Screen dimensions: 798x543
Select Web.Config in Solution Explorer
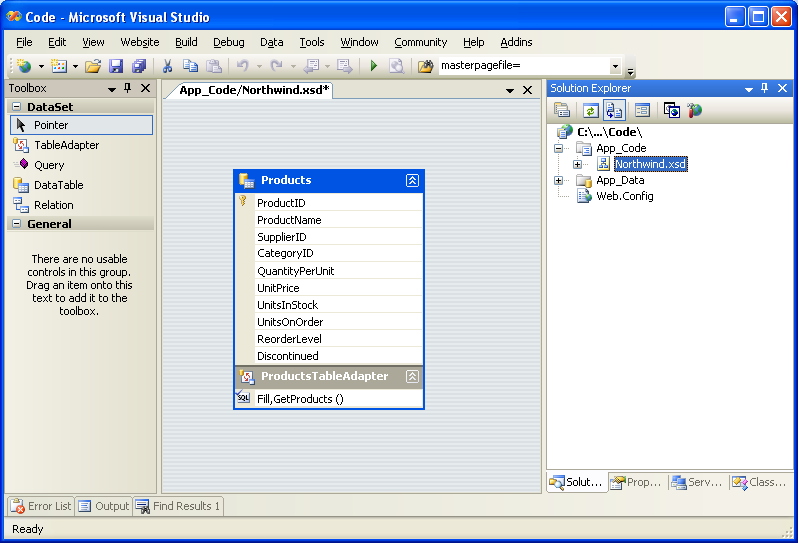pyautogui.click(x=624, y=196)
